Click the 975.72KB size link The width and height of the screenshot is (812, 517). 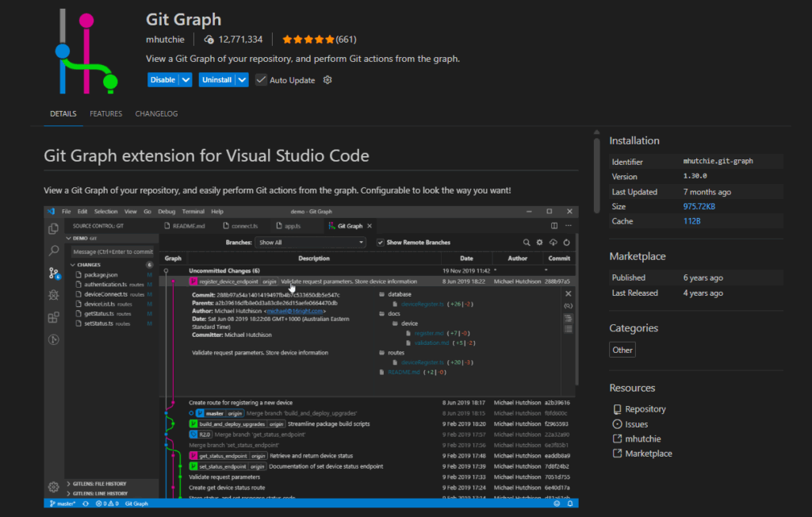699,207
